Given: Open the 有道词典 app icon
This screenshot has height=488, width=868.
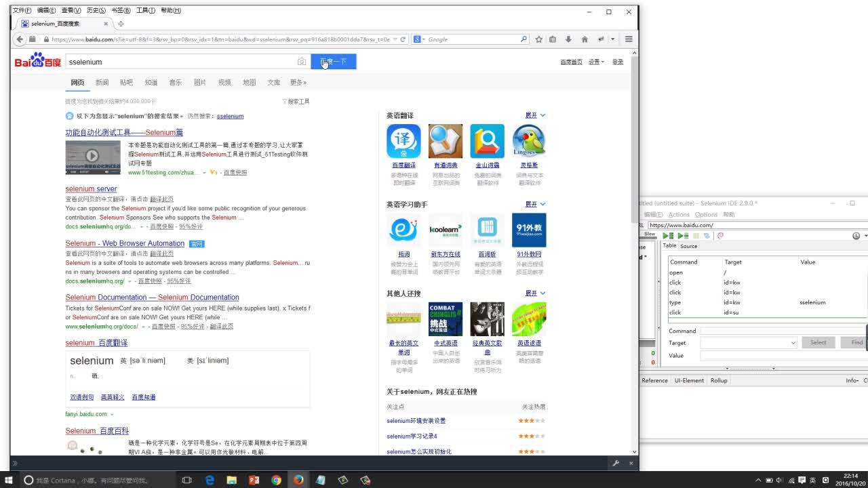Looking at the screenshot, I should pyautogui.click(x=446, y=141).
